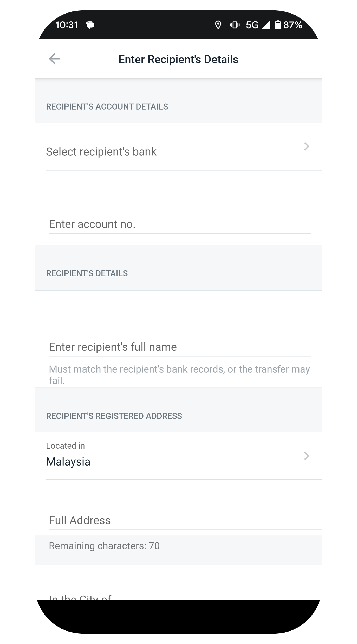The height and width of the screenshot is (644, 357).
Task: Tap the back arrow icon
Action: point(54,59)
